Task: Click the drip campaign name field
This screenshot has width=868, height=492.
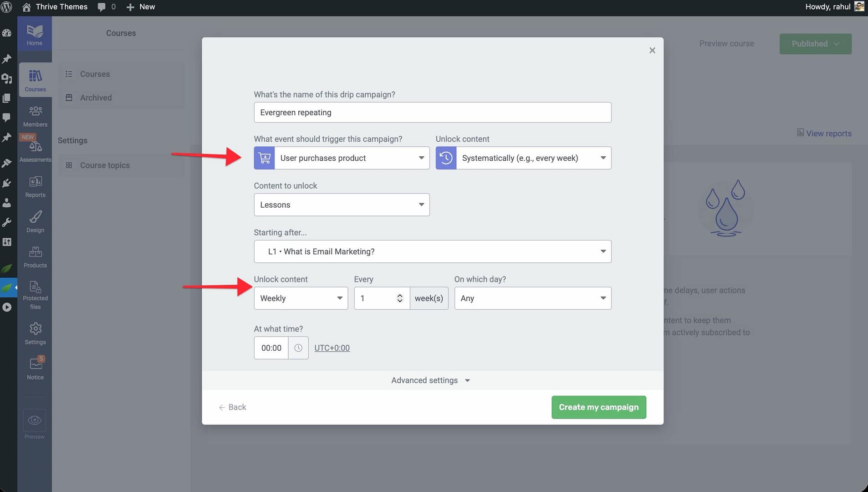Action: 432,113
